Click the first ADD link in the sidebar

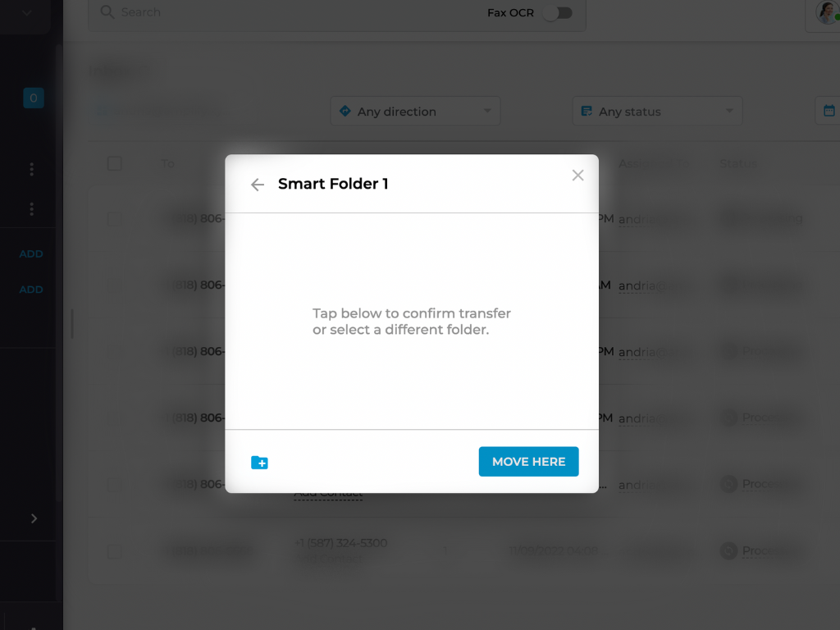point(30,253)
